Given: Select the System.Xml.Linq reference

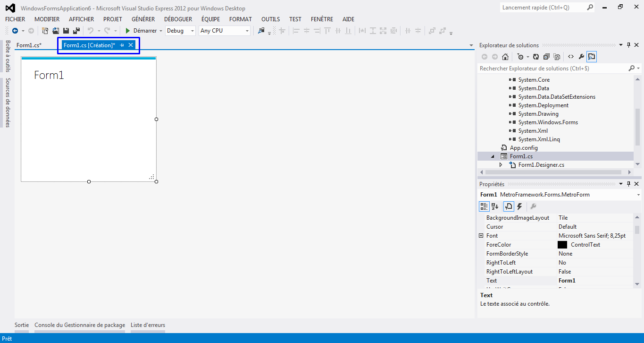Looking at the screenshot, I should click(539, 139).
